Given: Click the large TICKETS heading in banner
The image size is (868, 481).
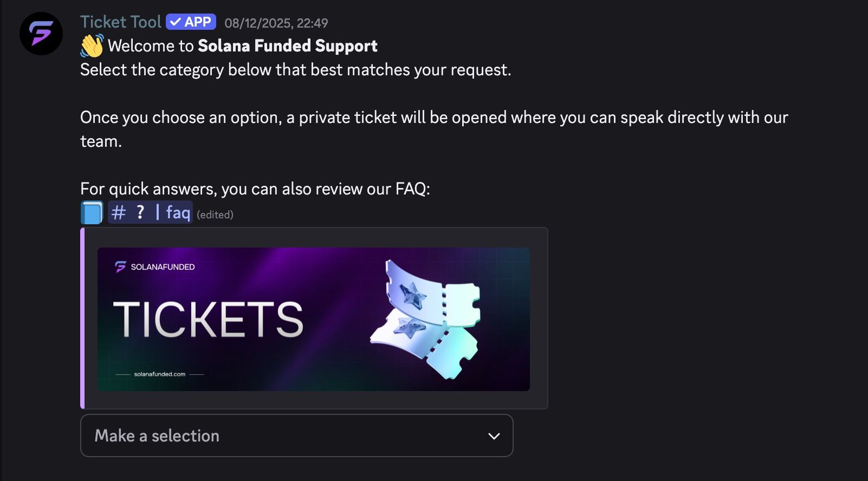Looking at the screenshot, I should (x=208, y=320).
